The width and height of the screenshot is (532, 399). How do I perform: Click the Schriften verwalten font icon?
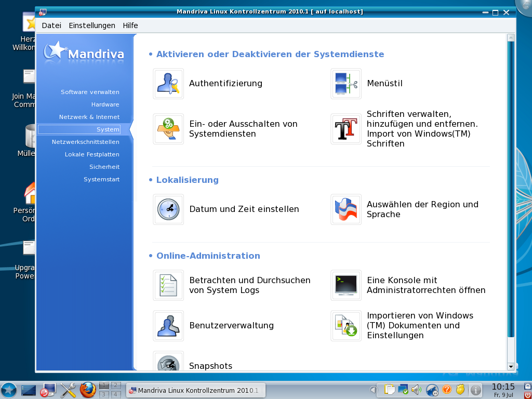[x=346, y=129]
